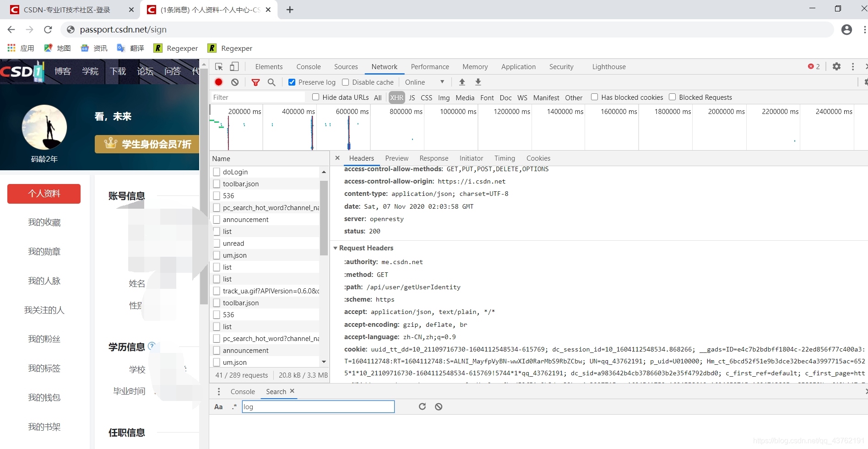Image resolution: width=868 pixels, height=449 pixels.
Task: Activate the inspect element picker icon
Action: click(219, 66)
